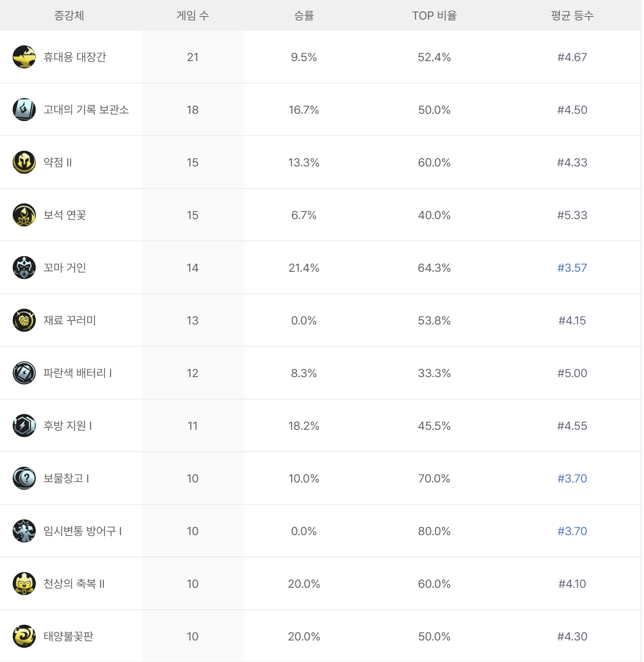Click the #3.57 average rank value
Image resolution: width=644 pixels, height=662 pixels.
point(572,268)
